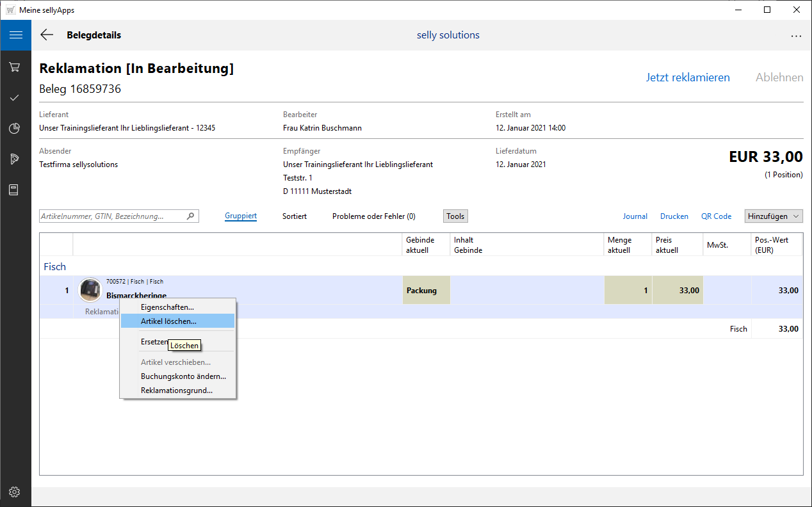Select Artikel löschen in context menu
This screenshot has width=812, height=507.
(168, 321)
